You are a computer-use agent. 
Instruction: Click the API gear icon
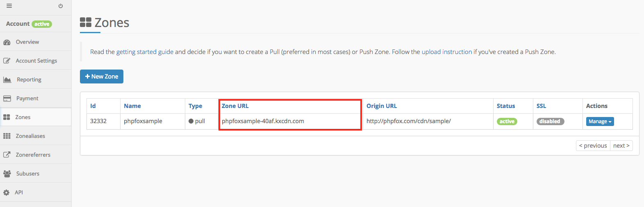coord(7,193)
